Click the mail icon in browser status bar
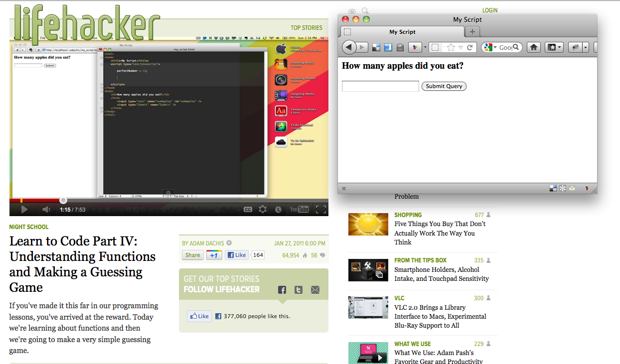Viewport: 620px width, 364px height. (572, 189)
